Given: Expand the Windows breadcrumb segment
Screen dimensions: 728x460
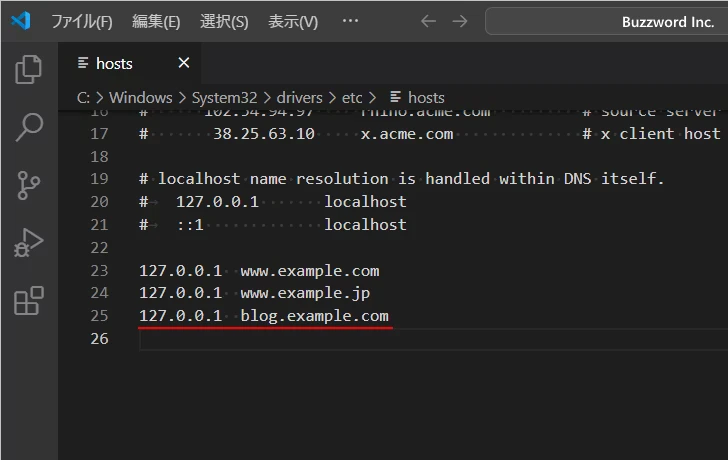Looking at the screenshot, I should coord(140,97).
